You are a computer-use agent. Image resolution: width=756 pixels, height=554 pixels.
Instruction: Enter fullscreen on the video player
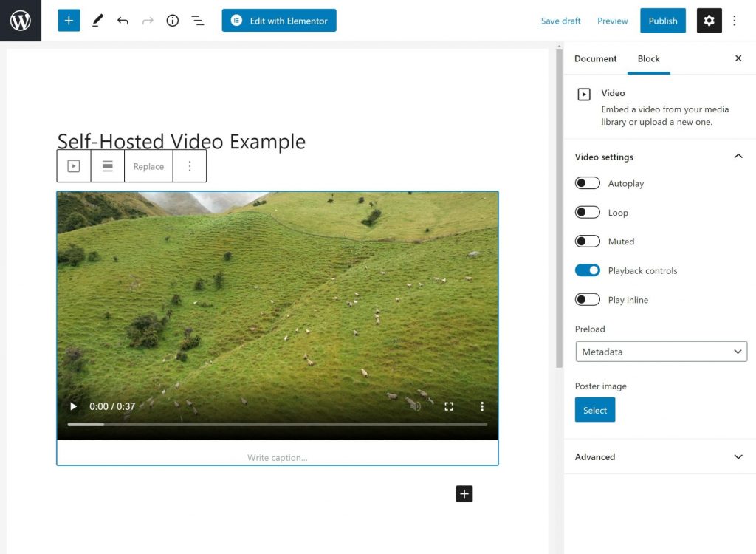(x=449, y=406)
